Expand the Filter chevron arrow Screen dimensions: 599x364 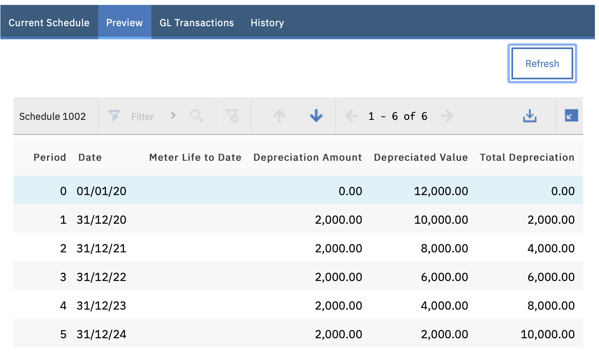coord(173,116)
